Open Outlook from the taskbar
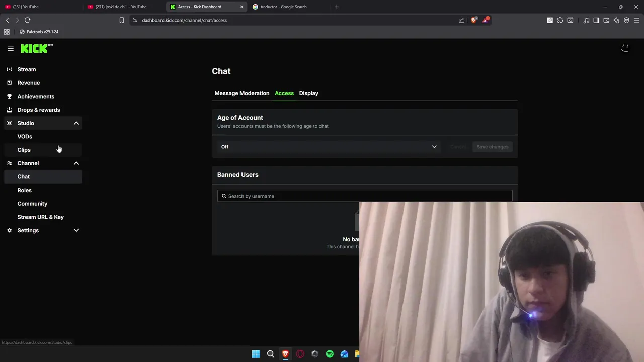This screenshot has height=362, width=644. [344, 354]
